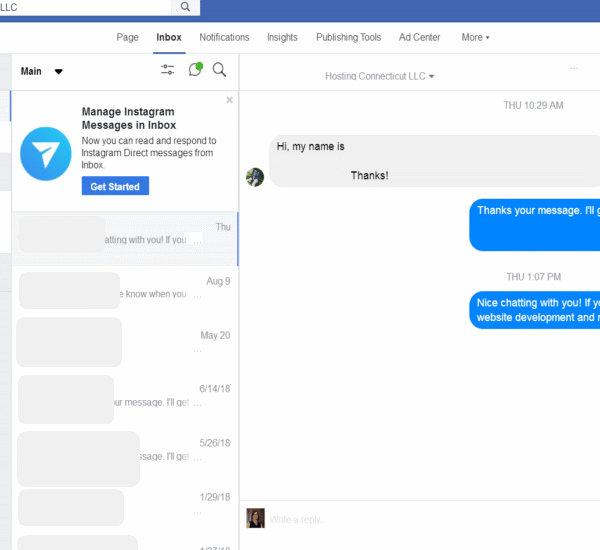Image resolution: width=600 pixels, height=550 pixels.
Task: Open the conversation options ellipsis menu
Action: tap(574, 68)
